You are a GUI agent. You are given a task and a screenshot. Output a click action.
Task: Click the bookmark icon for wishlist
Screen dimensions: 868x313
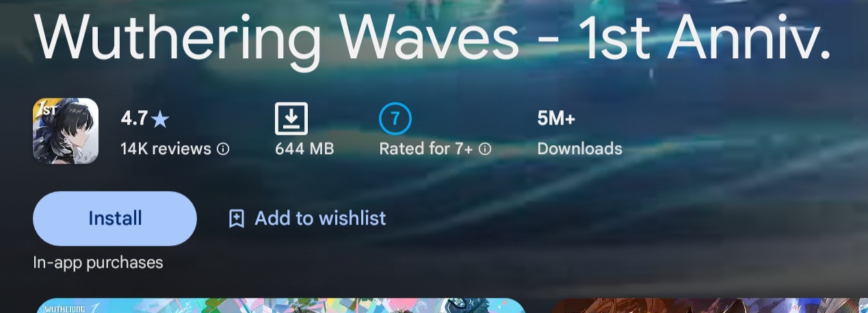[x=237, y=218]
